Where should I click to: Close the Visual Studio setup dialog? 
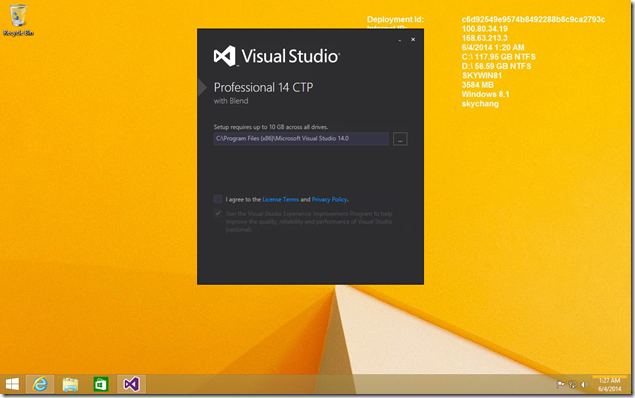(x=413, y=39)
